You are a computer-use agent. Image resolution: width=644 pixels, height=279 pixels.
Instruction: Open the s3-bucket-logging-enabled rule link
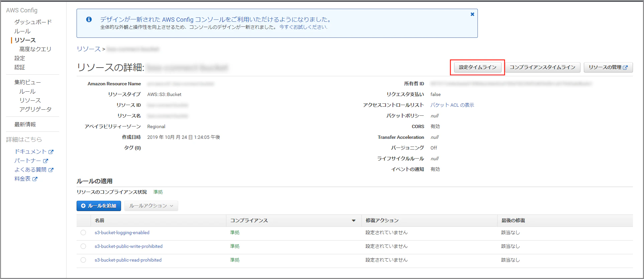pyautogui.click(x=122, y=232)
